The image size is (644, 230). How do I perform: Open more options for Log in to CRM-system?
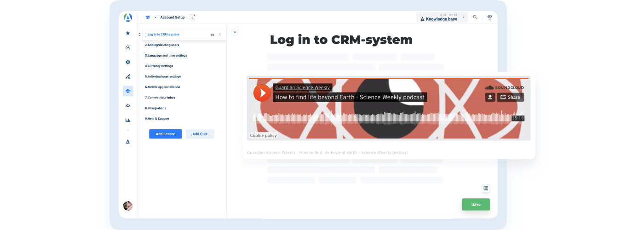click(220, 35)
